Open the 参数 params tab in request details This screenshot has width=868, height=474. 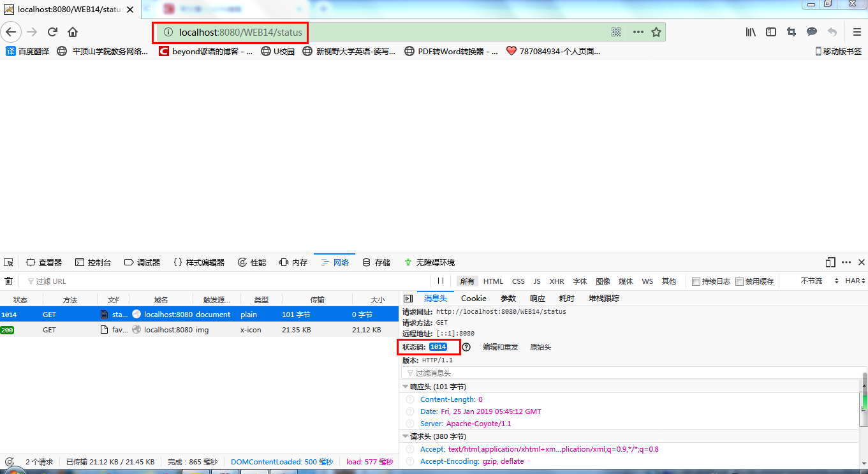click(508, 299)
